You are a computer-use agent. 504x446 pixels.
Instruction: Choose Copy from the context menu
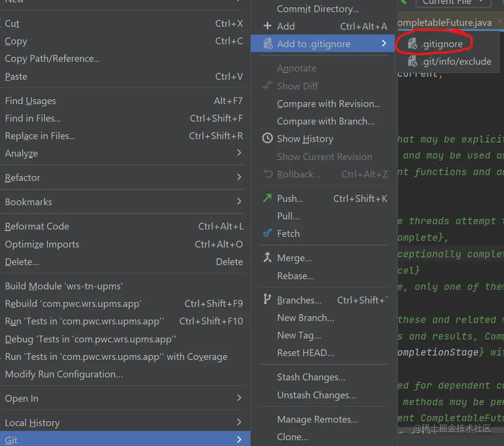(125, 41)
